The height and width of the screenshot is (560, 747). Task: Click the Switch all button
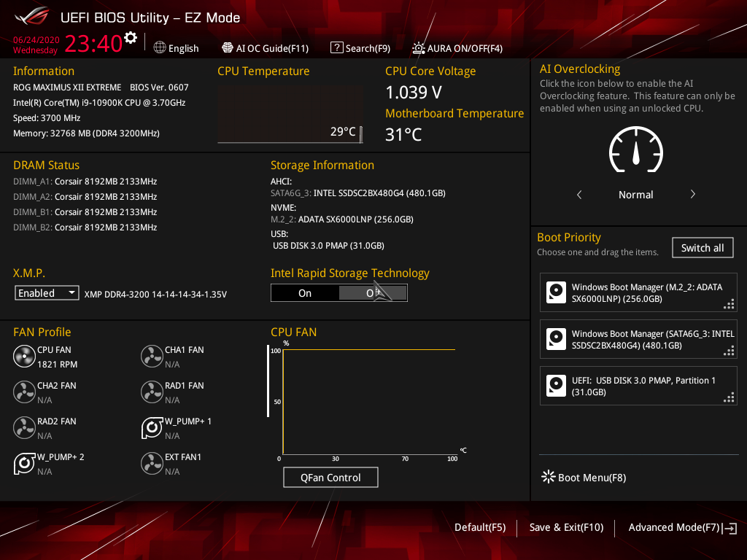[703, 248]
